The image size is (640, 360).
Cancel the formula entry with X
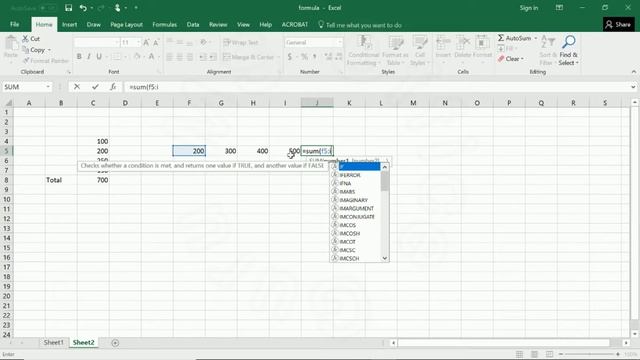point(77,87)
